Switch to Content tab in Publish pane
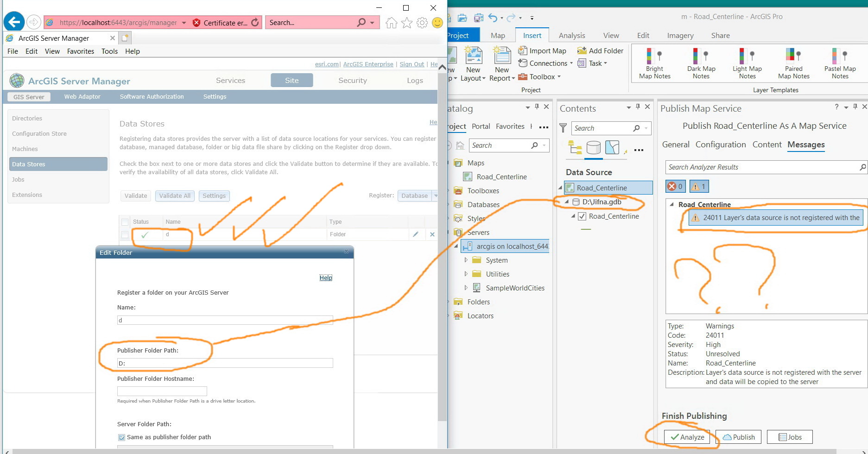The image size is (868, 454). tap(767, 145)
